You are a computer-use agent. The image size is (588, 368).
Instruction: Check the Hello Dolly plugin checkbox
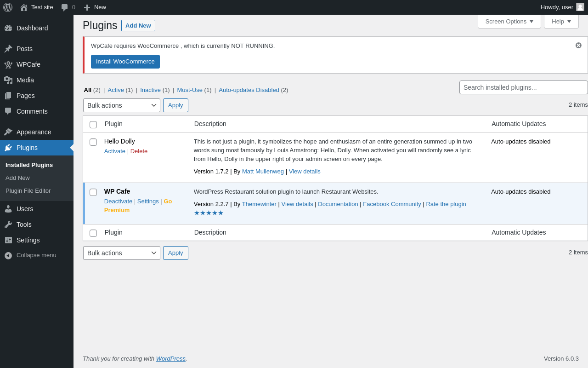click(93, 142)
